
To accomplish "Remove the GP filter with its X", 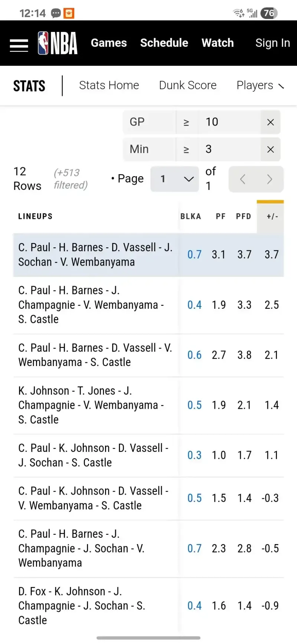I will [x=271, y=122].
